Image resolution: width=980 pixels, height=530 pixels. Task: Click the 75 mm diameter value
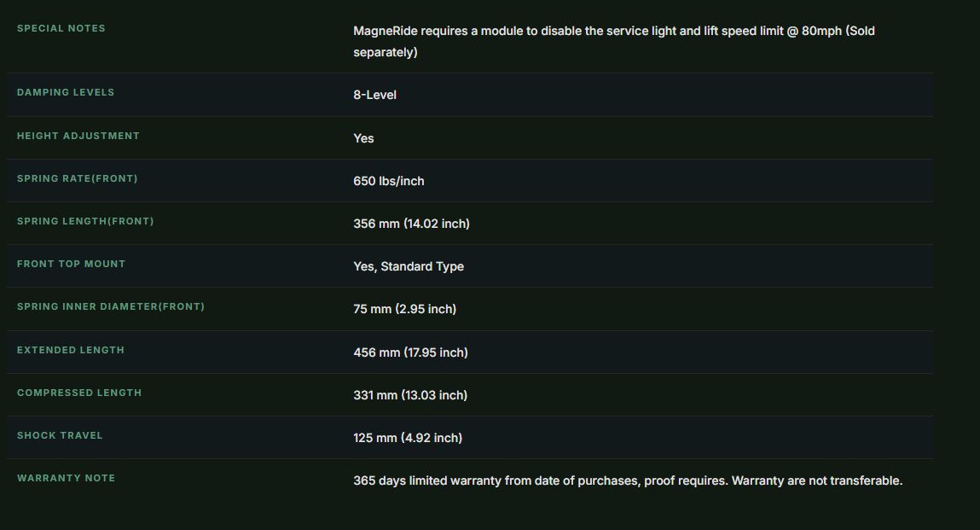coord(404,308)
